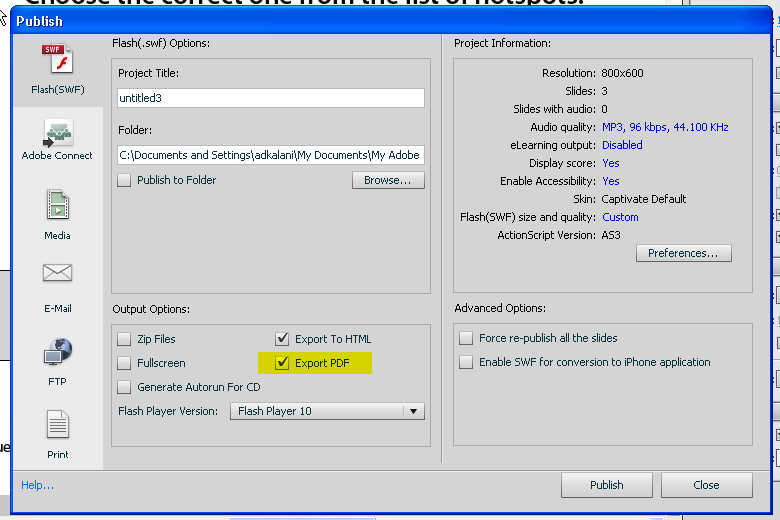The width and height of the screenshot is (780, 520).
Task: Click the eLearning output Disabled link
Action: tap(622, 145)
